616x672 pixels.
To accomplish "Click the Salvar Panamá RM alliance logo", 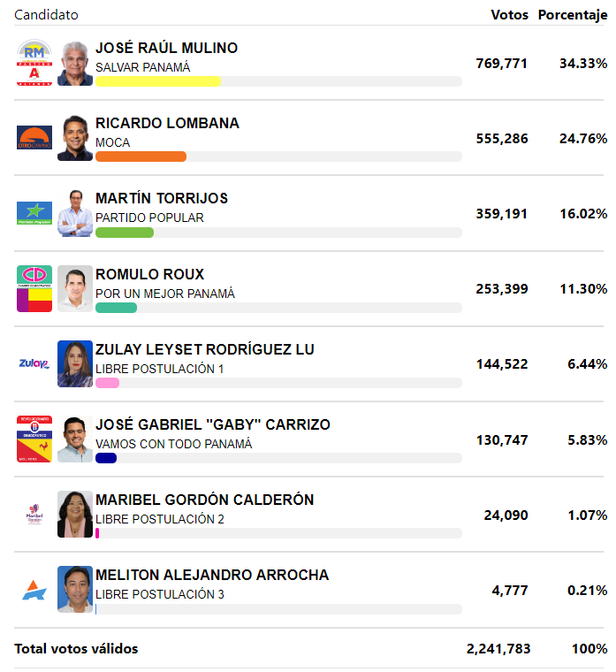I will (34, 63).
